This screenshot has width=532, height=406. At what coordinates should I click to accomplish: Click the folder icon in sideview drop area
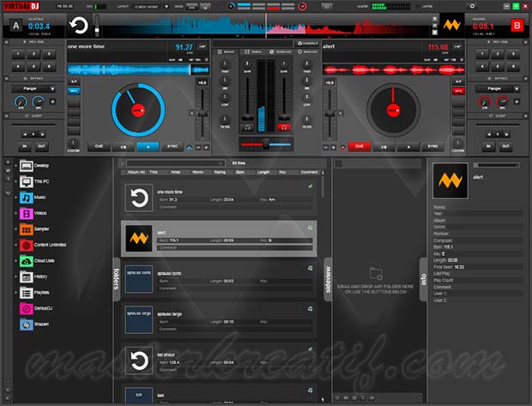coord(376,273)
